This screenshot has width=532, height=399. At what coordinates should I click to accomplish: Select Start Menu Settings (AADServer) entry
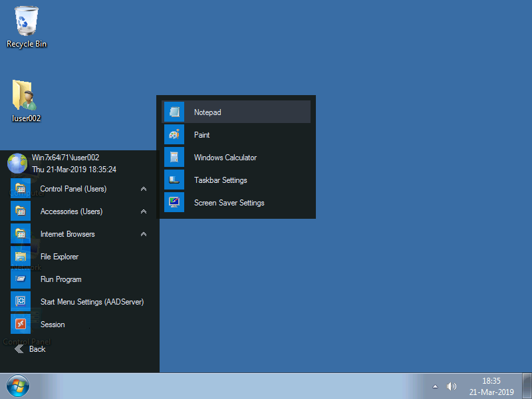[x=92, y=302]
